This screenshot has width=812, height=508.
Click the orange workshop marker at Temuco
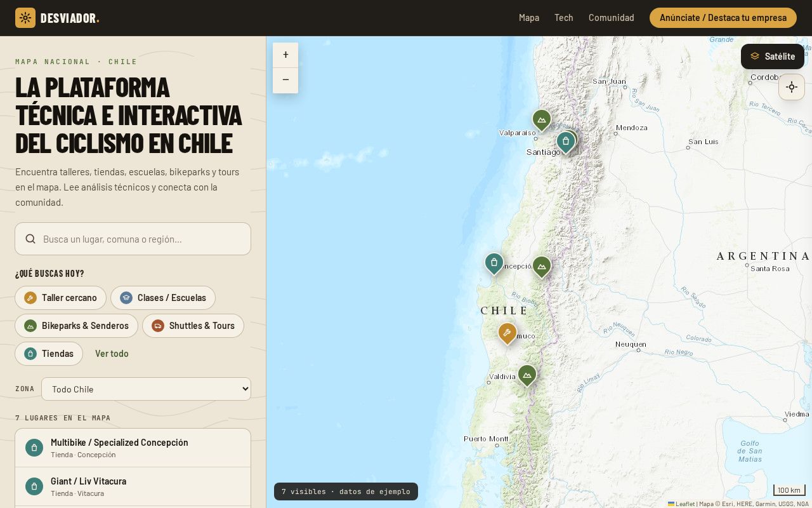[x=507, y=333]
